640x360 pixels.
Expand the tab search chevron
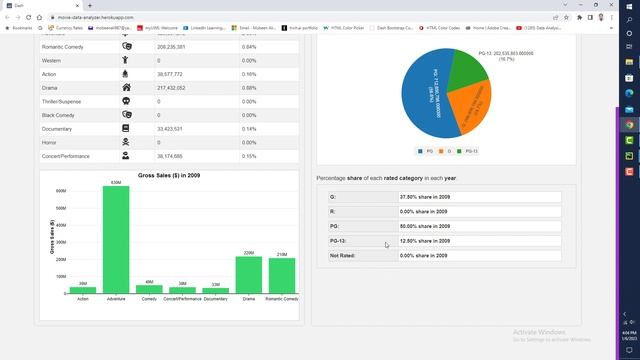tap(565, 5)
